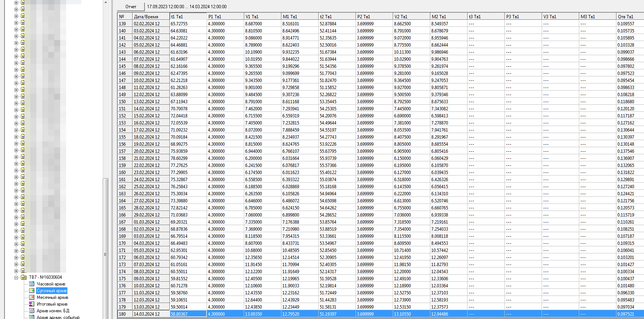
Task: Open the Месячный архив archive
Action: tap(52, 297)
